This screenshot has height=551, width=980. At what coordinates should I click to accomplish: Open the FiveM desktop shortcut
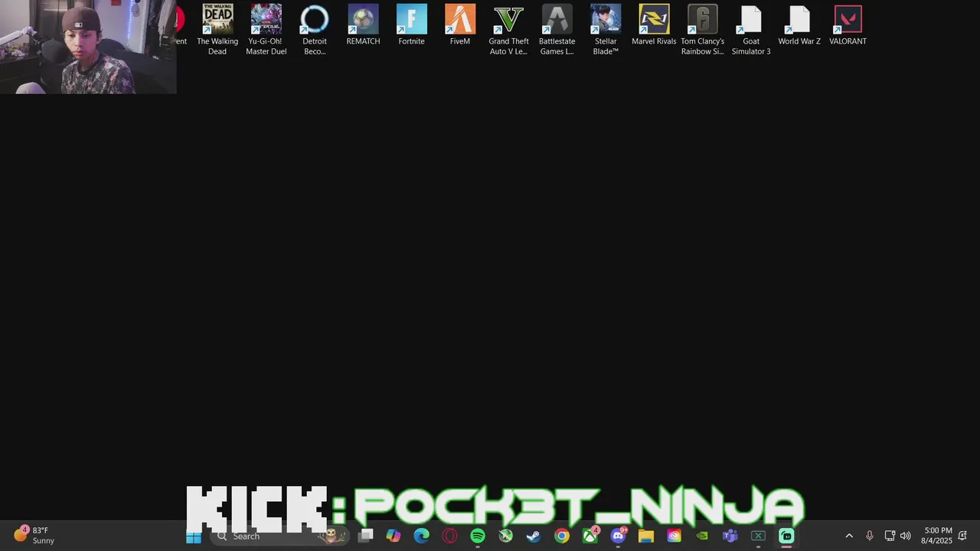(x=460, y=25)
